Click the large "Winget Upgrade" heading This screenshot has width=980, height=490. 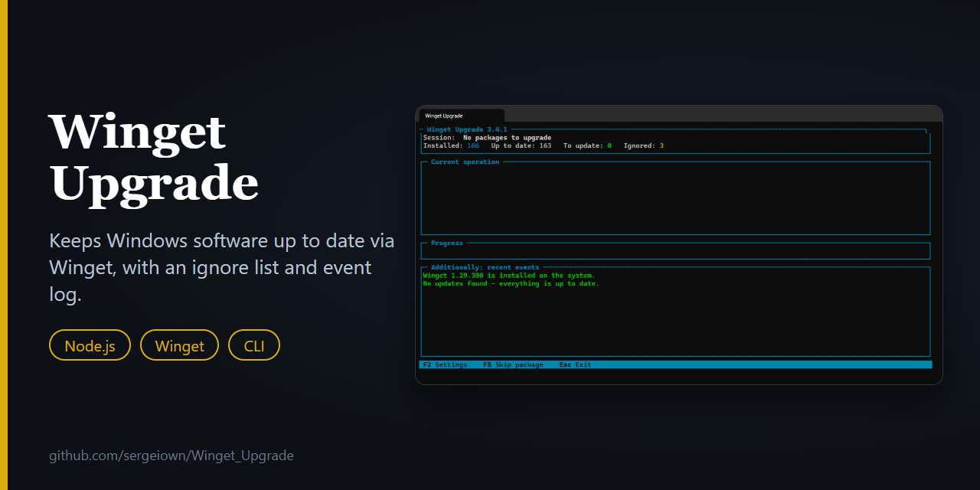point(154,158)
